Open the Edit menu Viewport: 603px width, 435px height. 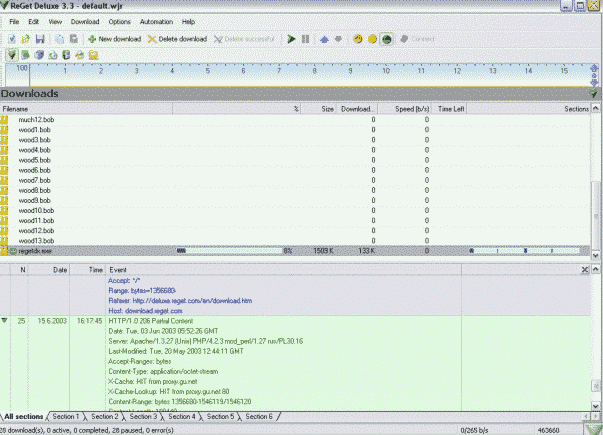33,22
